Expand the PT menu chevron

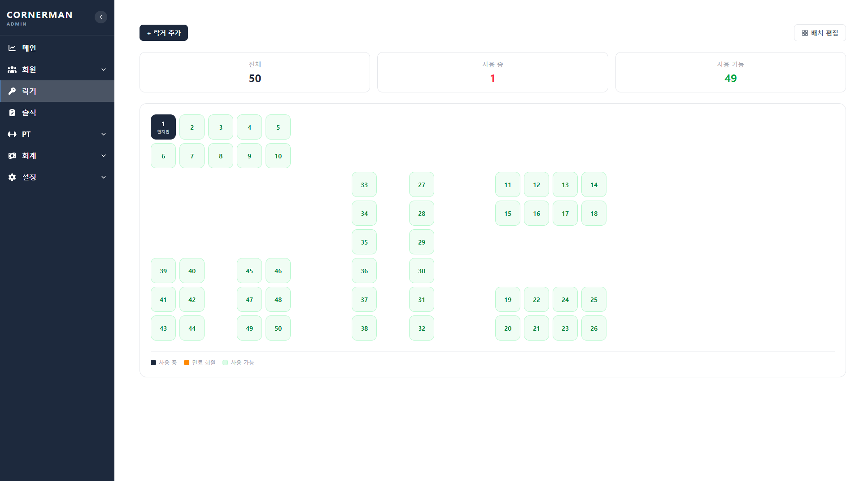point(104,134)
